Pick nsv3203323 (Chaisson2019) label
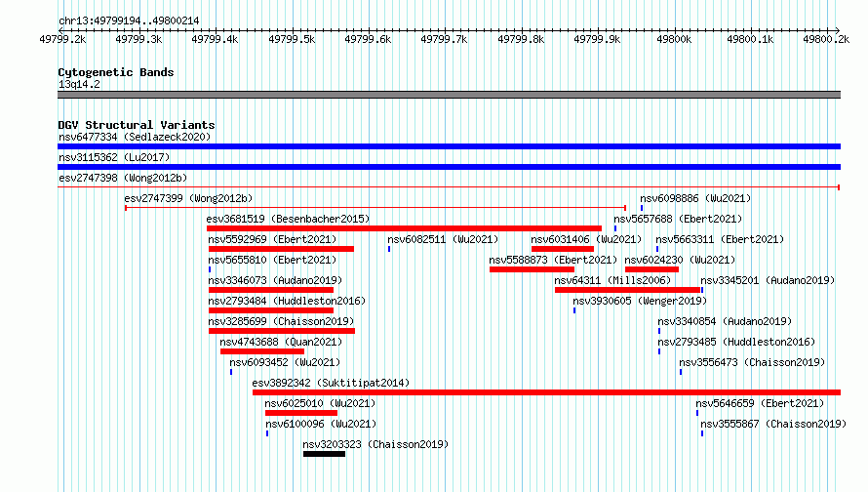This screenshot has width=868, height=492. pos(375,444)
